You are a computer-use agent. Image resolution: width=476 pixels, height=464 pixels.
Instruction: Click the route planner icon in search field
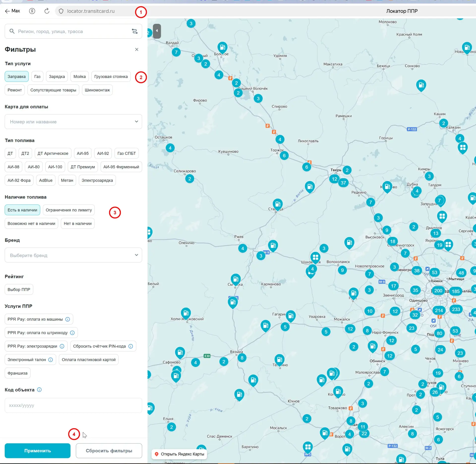(x=135, y=31)
